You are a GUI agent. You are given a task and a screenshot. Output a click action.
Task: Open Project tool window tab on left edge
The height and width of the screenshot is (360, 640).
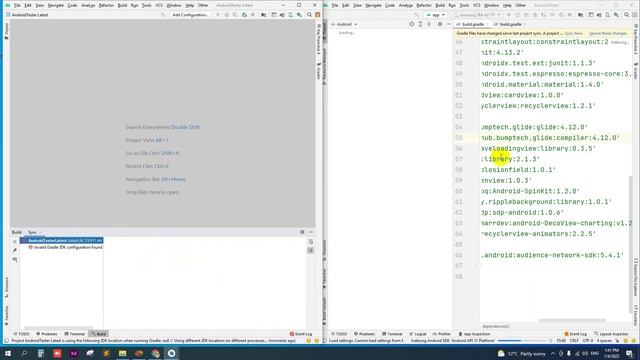click(x=6, y=31)
